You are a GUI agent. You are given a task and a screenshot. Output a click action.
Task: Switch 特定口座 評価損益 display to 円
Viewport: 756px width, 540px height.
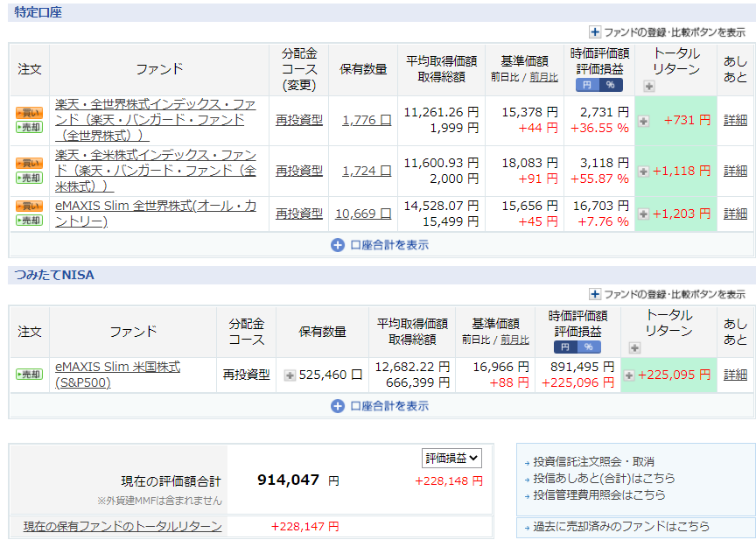587,85
